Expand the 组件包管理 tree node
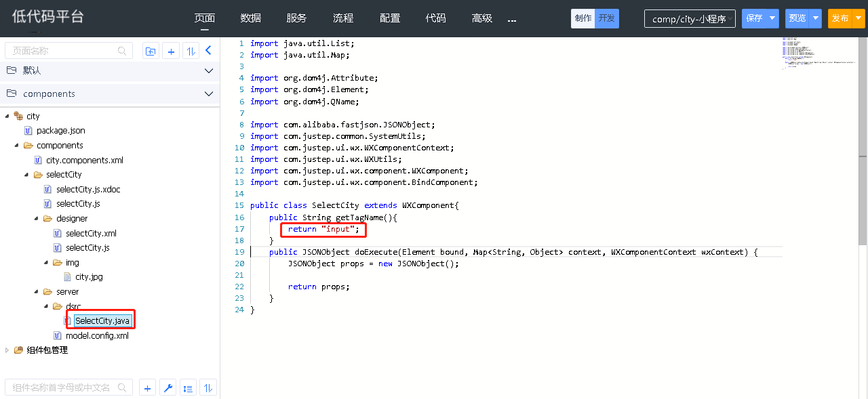This screenshot has height=399, width=868. tap(7, 350)
